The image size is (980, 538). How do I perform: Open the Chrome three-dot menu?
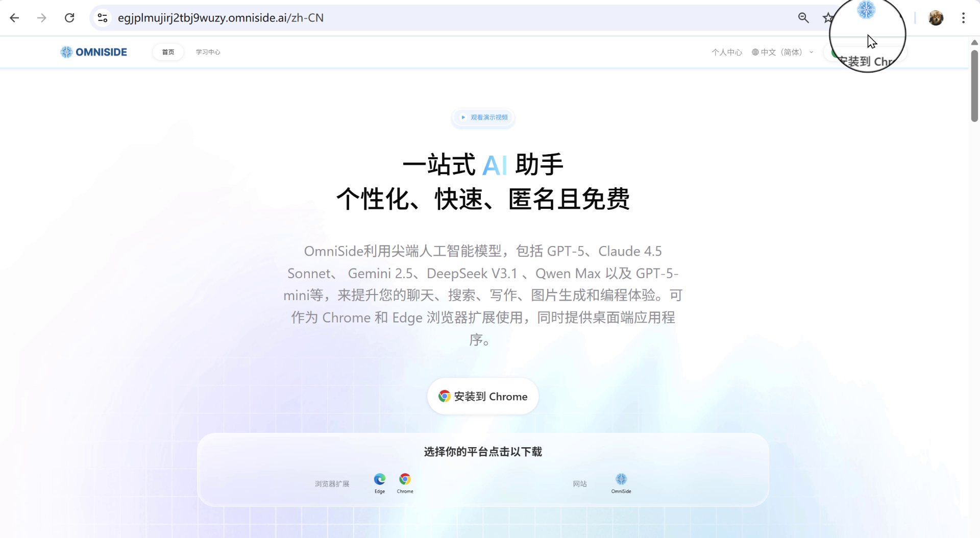pyautogui.click(x=963, y=18)
